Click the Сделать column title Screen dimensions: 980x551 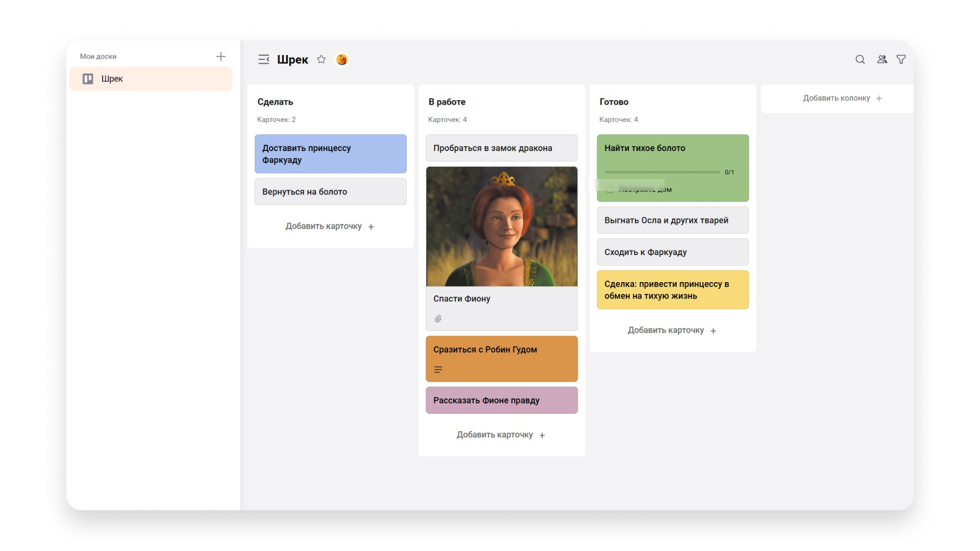(275, 102)
